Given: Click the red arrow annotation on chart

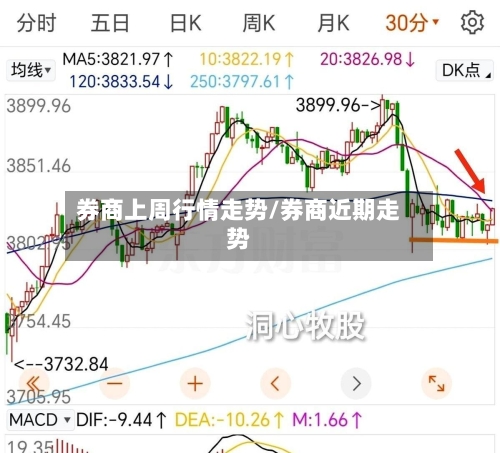Looking at the screenshot, I should pos(470,170).
